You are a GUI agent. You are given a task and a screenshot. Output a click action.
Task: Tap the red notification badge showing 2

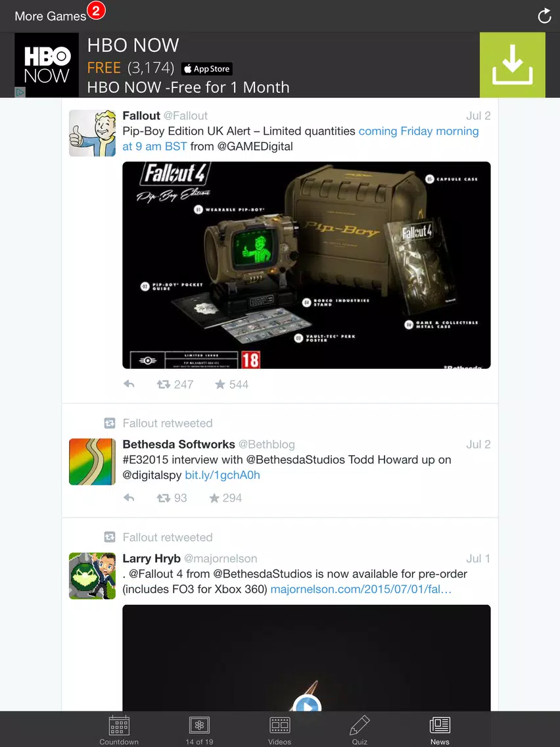coord(96,11)
